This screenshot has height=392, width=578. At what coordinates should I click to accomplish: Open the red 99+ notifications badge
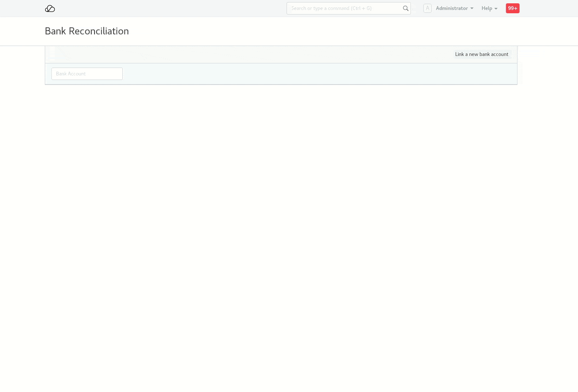coord(512,8)
